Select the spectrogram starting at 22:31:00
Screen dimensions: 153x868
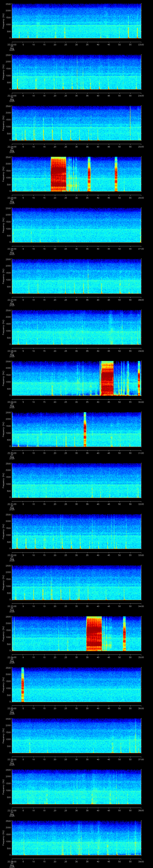click(77, 481)
